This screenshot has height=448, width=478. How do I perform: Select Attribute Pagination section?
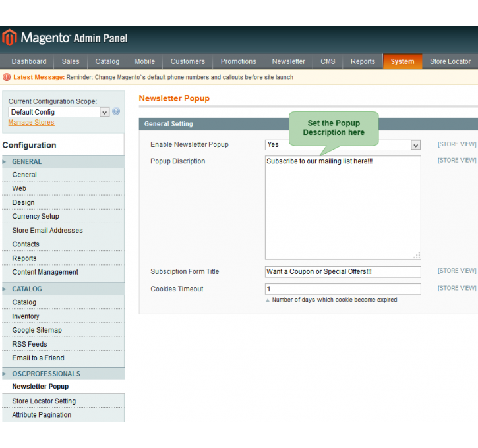(x=63, y=415)
